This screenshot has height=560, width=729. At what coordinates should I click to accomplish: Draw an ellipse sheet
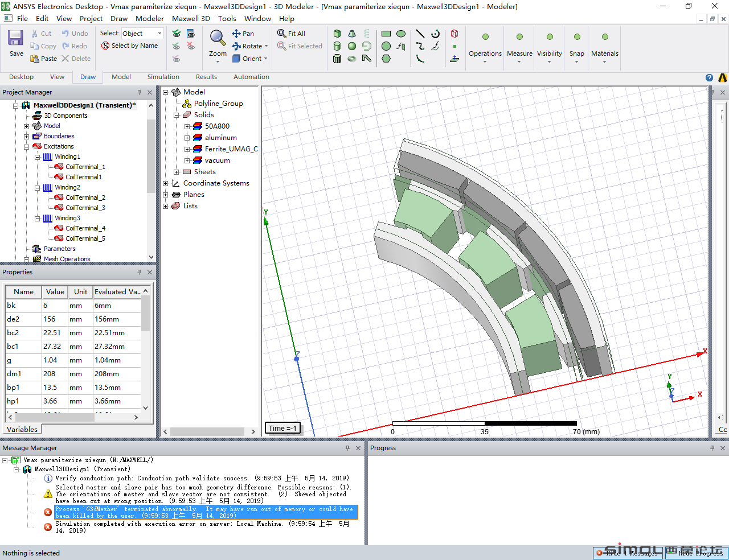pos(401,34)
